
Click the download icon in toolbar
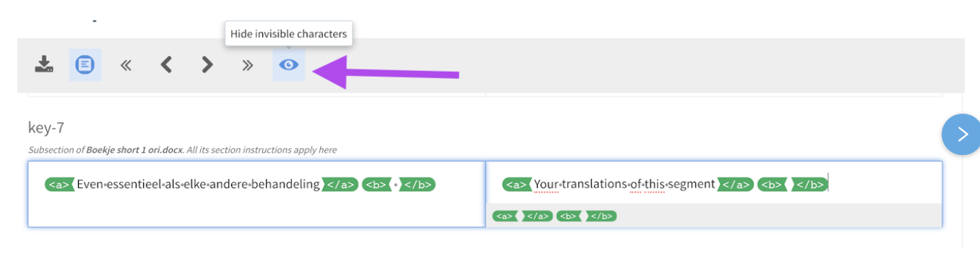click(x=44, y=64)
